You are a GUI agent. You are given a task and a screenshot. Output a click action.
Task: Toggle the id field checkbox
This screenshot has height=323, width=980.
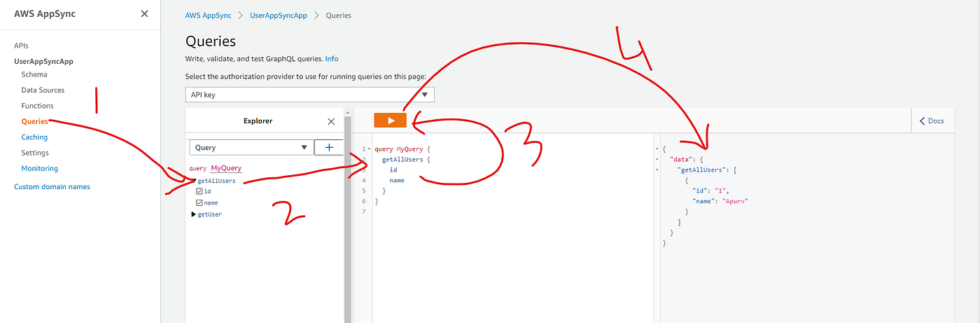point(199,191)
